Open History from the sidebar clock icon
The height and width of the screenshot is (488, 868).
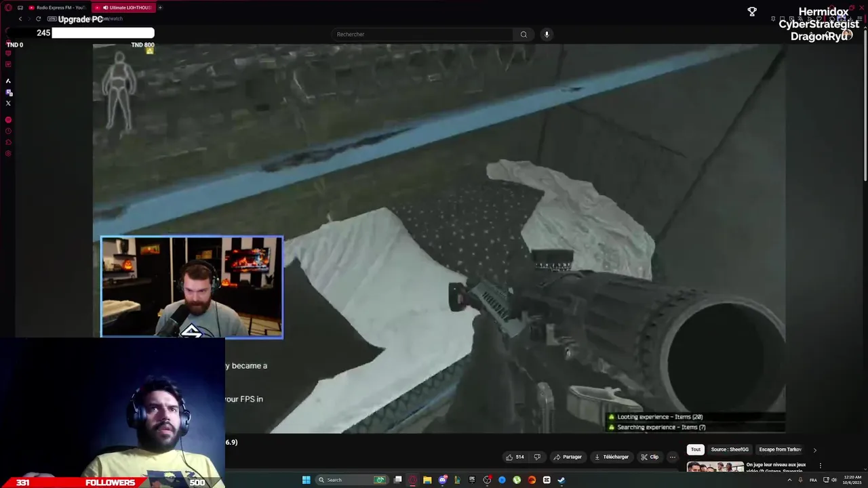(8, 131)
